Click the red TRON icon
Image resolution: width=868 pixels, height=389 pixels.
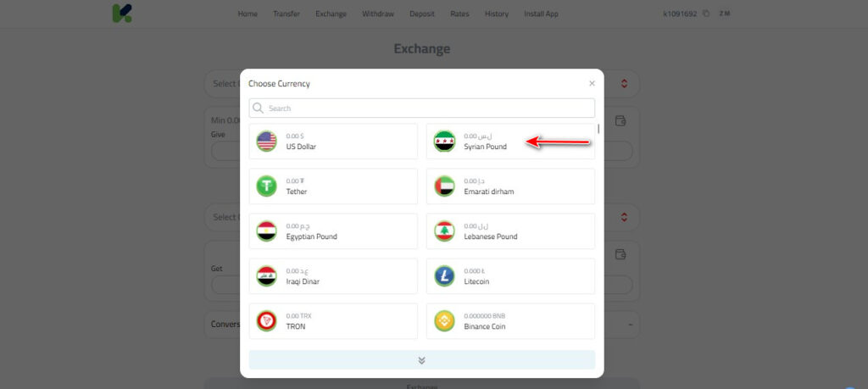tap(266, 321)
